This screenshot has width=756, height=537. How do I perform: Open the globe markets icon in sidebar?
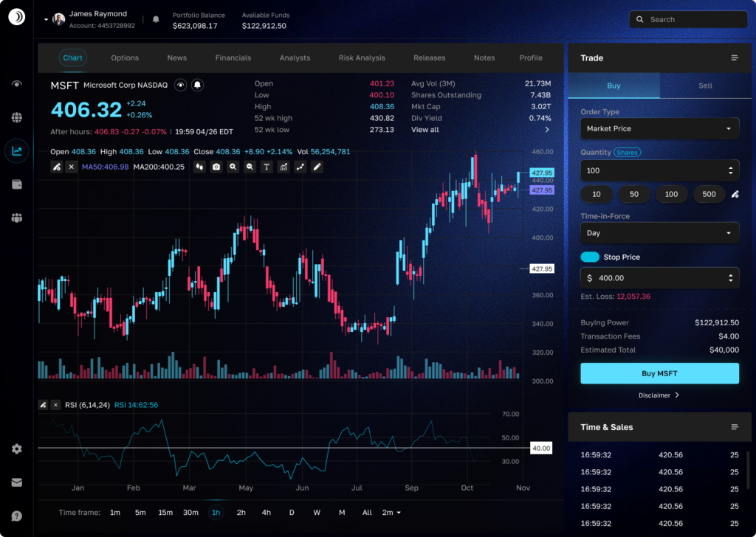[x=16, y=117]
